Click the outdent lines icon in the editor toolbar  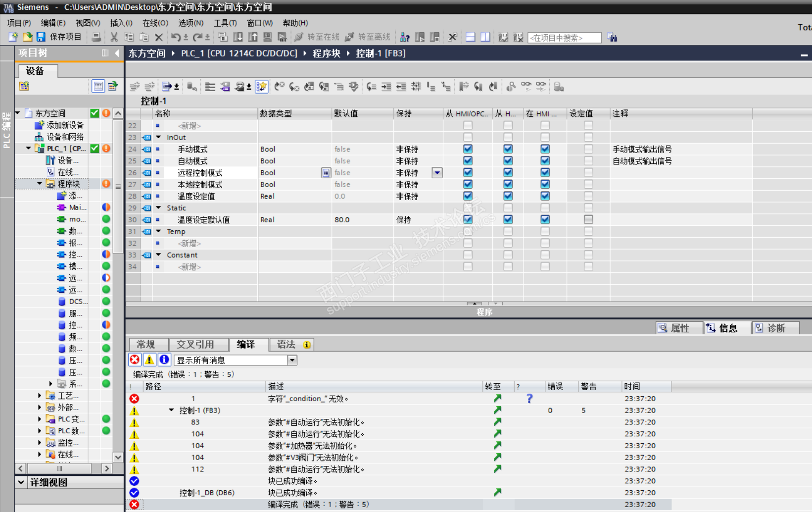coord(401,87)
